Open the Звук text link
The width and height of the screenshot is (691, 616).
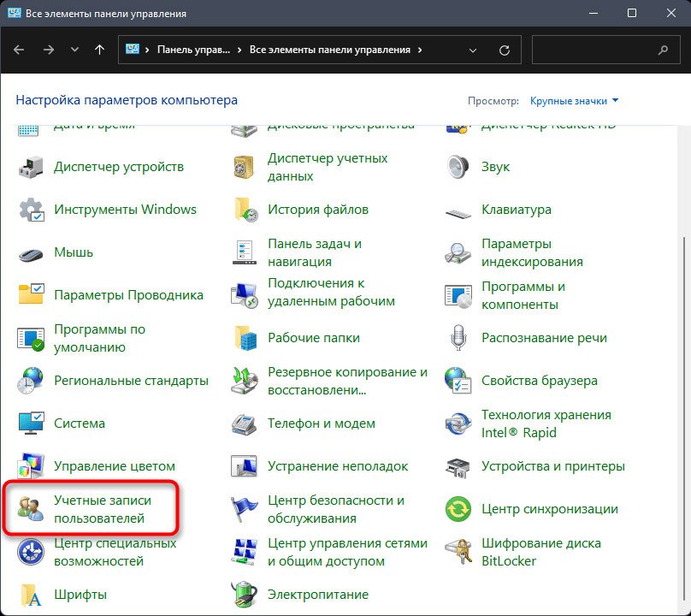(x=495, y=167)
